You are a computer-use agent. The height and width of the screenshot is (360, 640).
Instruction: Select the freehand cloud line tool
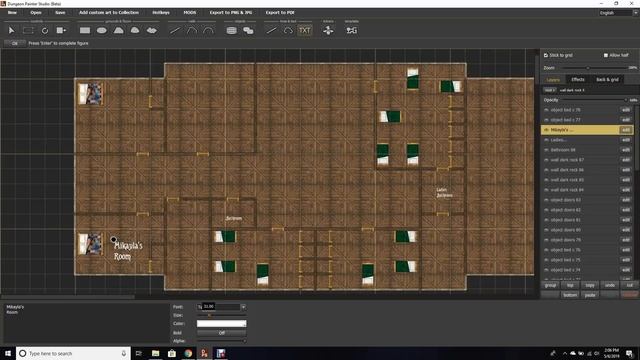[288, 31]
